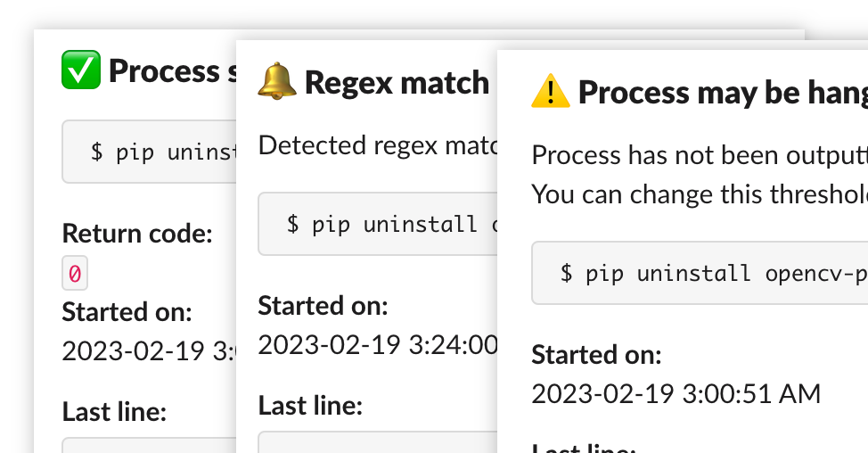Viewport: 868px width, 453px height.
Task: Click 'Started on:' label in the hanging process card
Action: (596, 354)
